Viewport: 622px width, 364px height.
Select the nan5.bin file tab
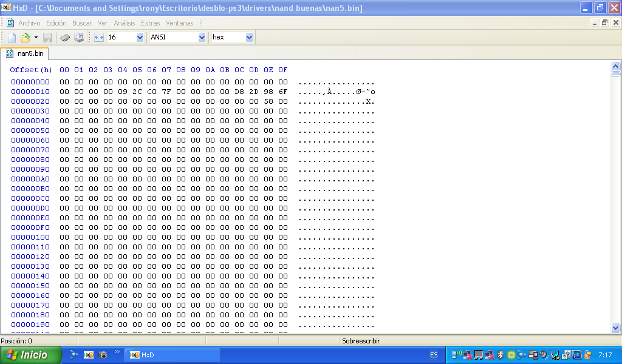(x=25, y=53)
